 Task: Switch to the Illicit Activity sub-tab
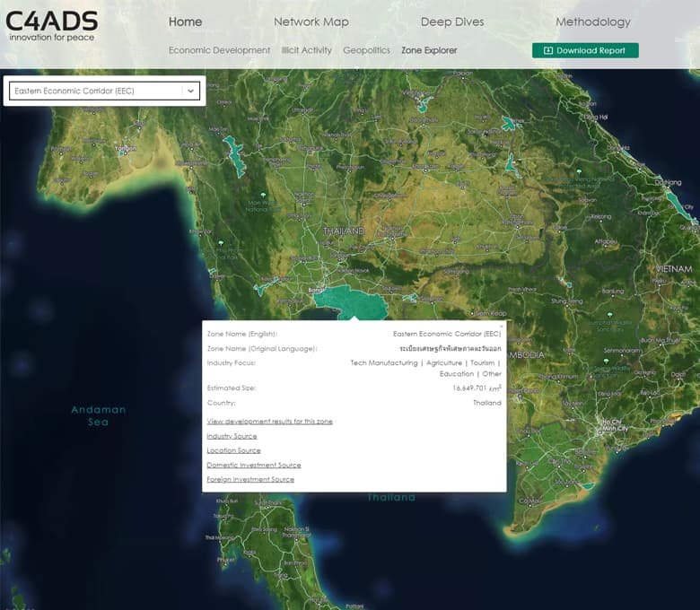[x=306, y=50]
